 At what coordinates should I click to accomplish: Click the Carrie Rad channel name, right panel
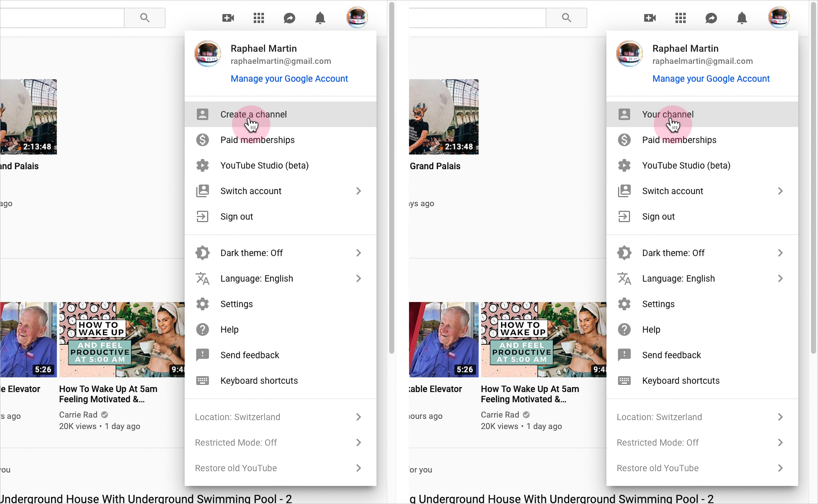(500, 415)
